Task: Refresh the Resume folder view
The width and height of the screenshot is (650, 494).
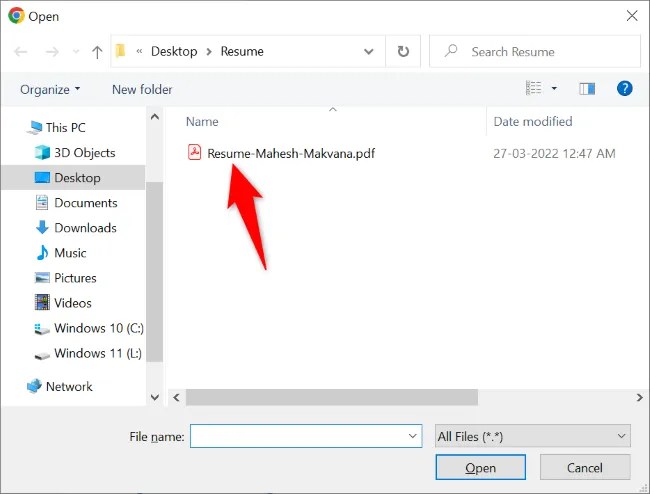Action: (403, 51)
